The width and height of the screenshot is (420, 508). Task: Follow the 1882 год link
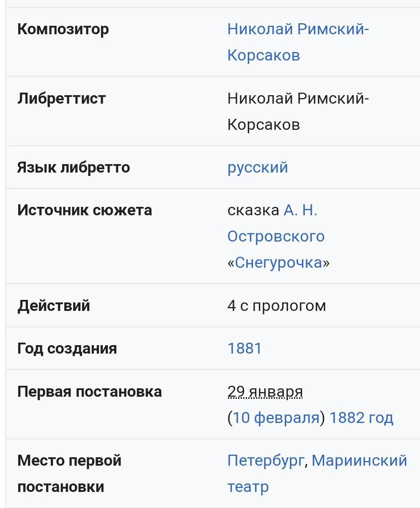(361, 417)
